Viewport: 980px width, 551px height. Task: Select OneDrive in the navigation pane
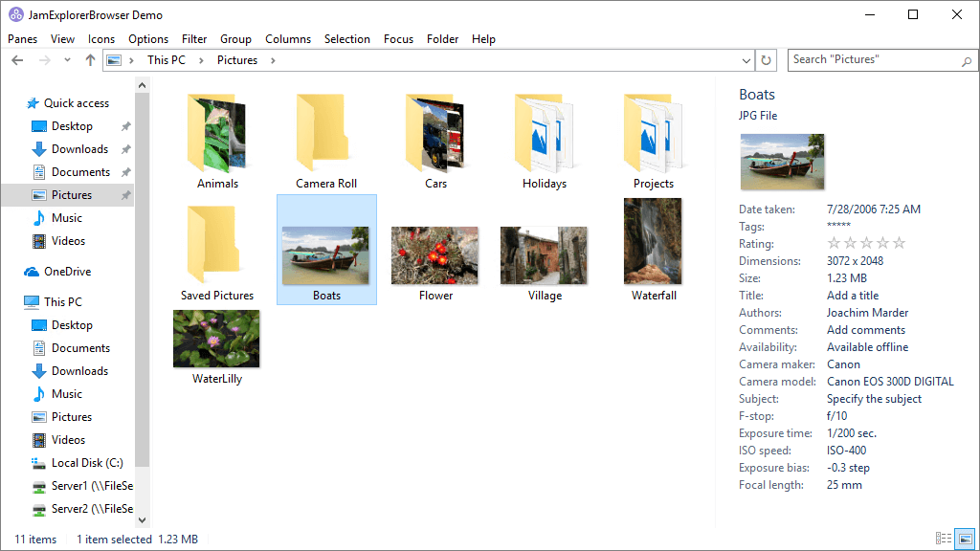(67, 272)
